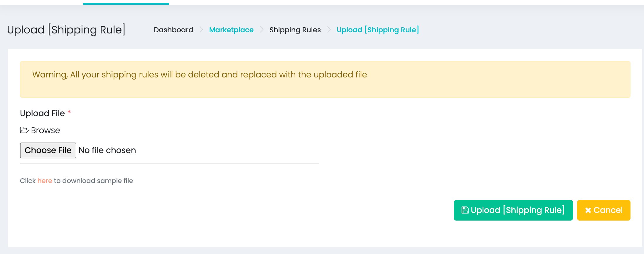This screenshot has width=644, height=254.
Task: Click the chevron after Marketplace breadcrumb
Action: coord(262,30)
